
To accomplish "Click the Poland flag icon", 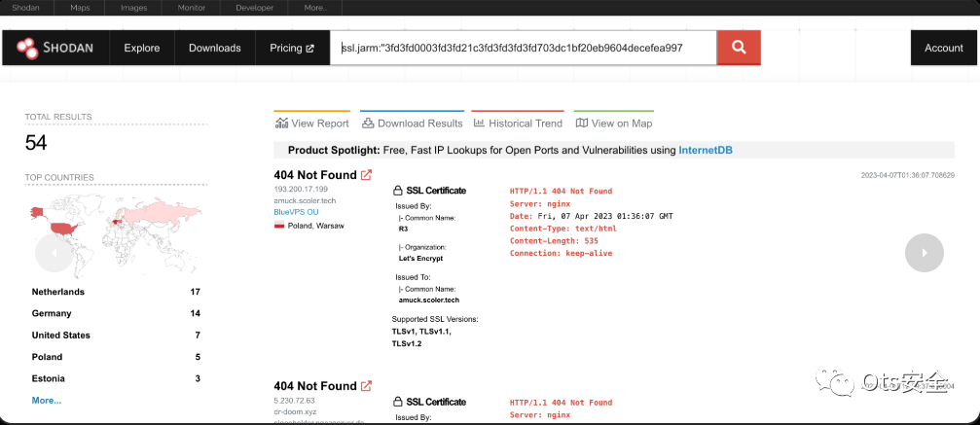I will (x=279, y=226).
